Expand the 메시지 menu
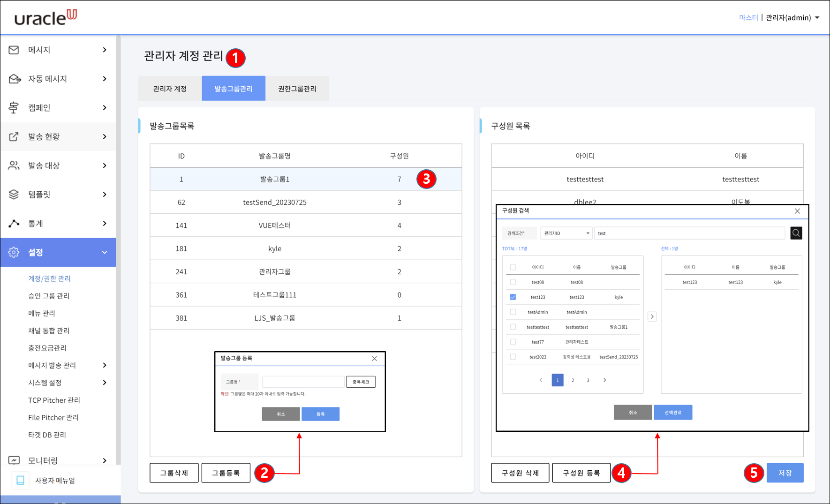830x504 pixels. pos(105,50)
